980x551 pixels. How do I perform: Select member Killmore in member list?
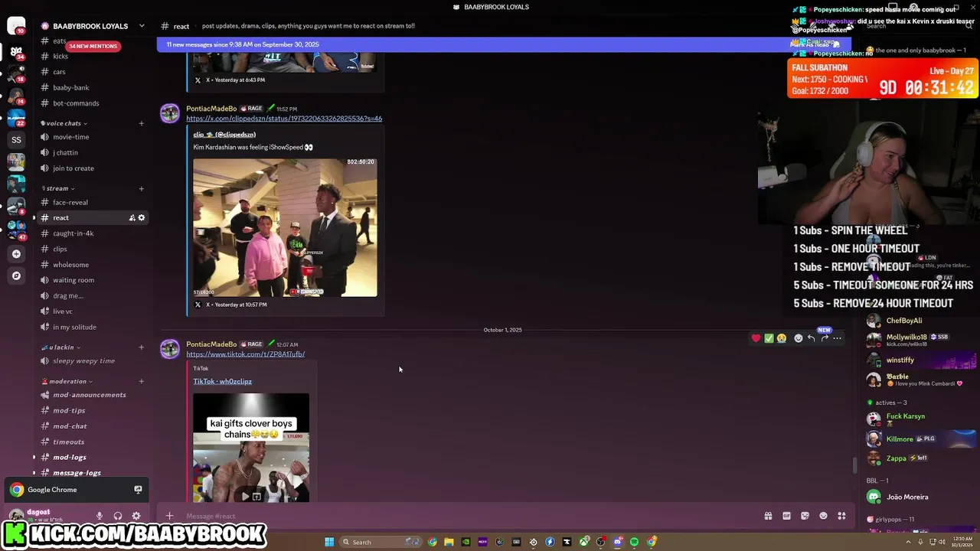click(x=900, y=439)
